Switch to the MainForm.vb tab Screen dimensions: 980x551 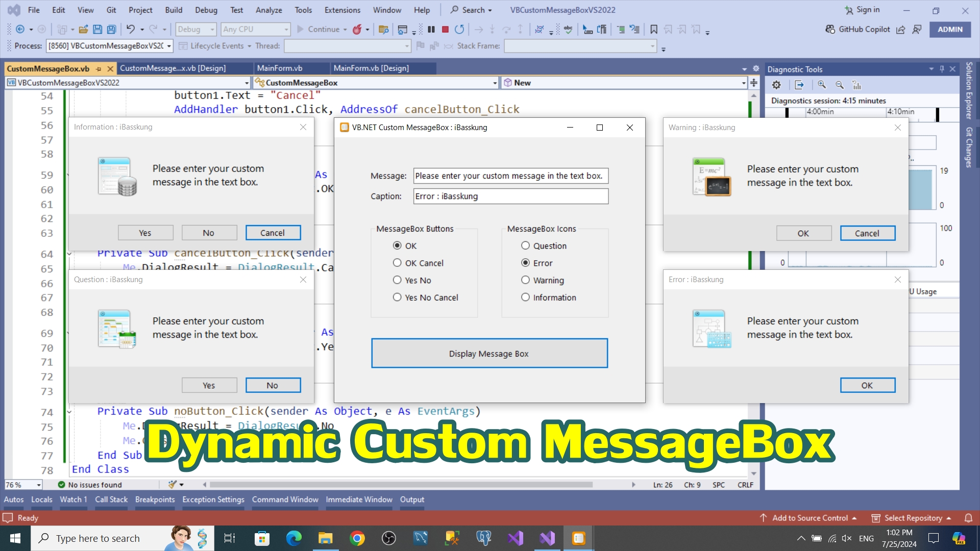pos(280,68)
